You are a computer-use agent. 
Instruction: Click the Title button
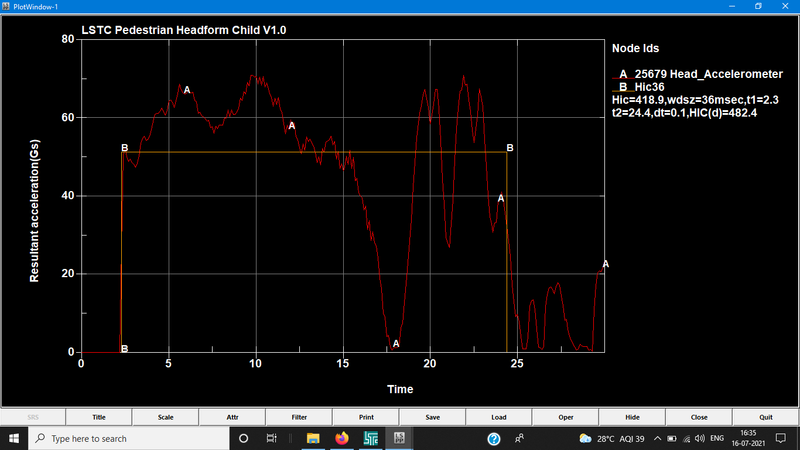(x=99, y=417)
